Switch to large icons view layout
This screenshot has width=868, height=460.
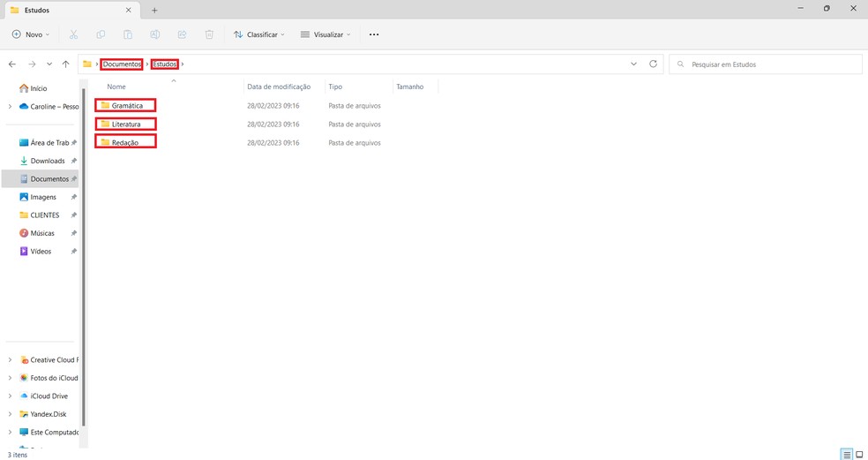coord(859,455)
